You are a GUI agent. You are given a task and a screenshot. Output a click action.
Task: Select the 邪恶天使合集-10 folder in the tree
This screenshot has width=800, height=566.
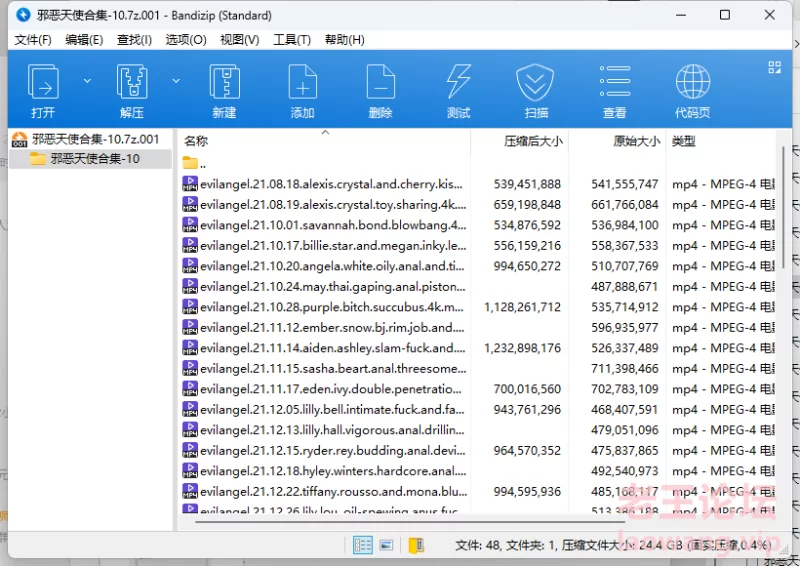(90, 159)
